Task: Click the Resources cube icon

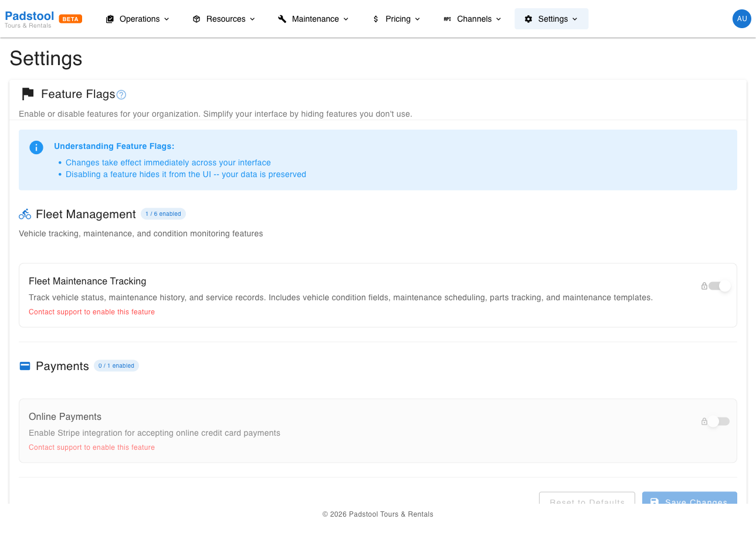Action: [x=196, y=19]
